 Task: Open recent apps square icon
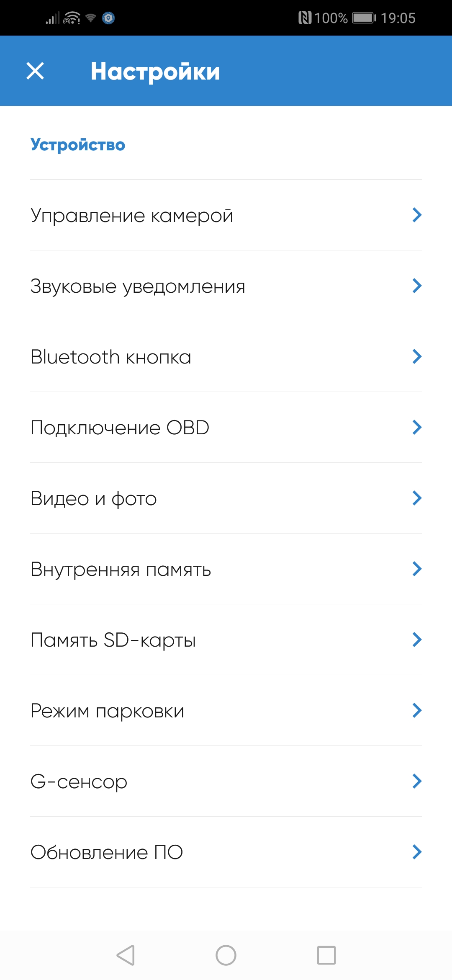tap(326, 955)
